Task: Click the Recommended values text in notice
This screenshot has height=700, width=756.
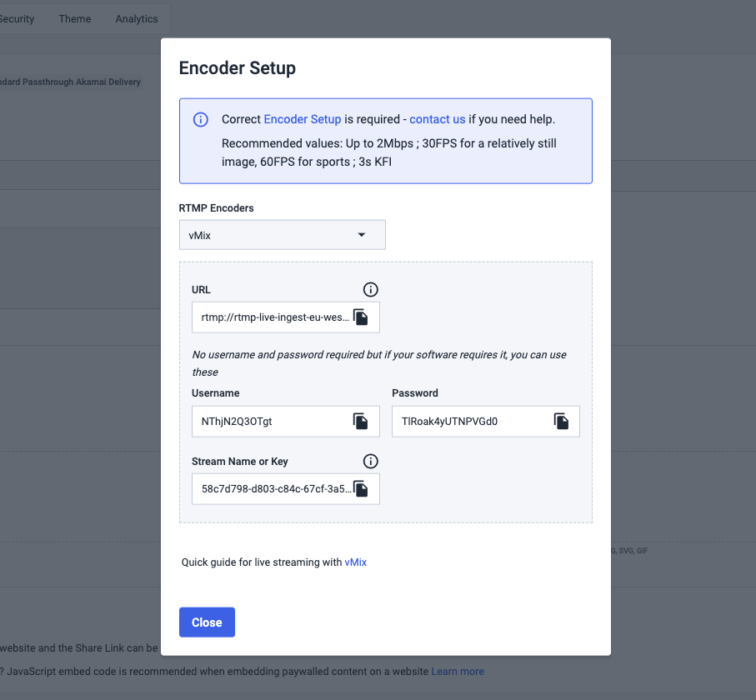Action: pos(388,152)
